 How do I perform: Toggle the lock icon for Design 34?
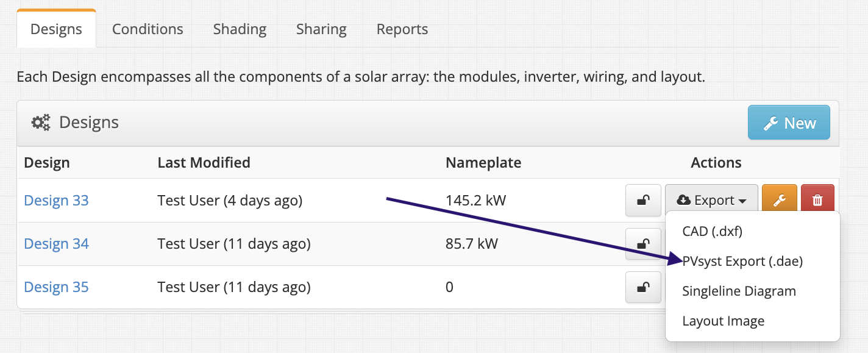coord(643,244)
